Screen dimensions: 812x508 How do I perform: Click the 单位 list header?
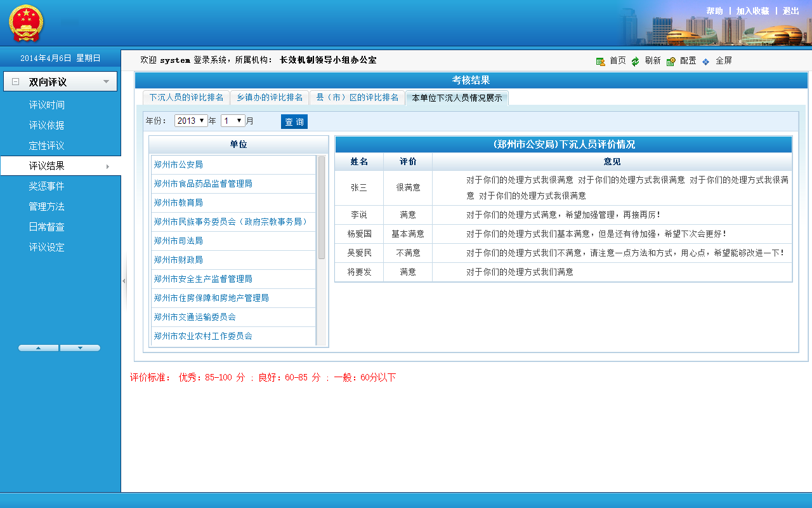[x=239, y=145]
